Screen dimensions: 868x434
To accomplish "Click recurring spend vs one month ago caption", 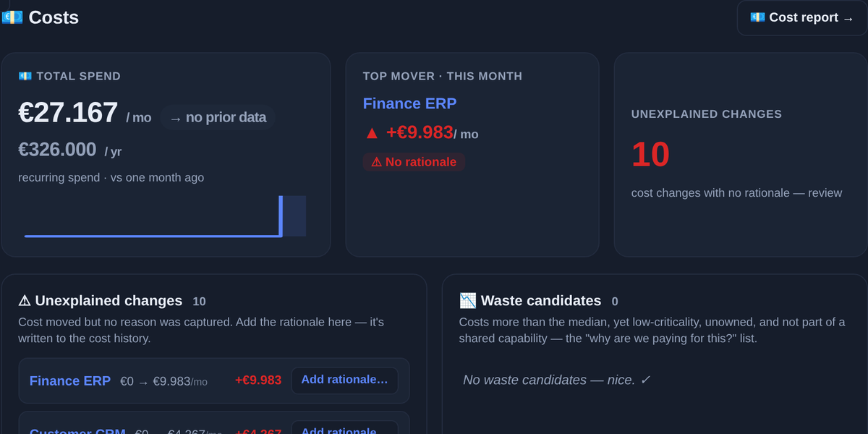I will click(x=111, y=177).
